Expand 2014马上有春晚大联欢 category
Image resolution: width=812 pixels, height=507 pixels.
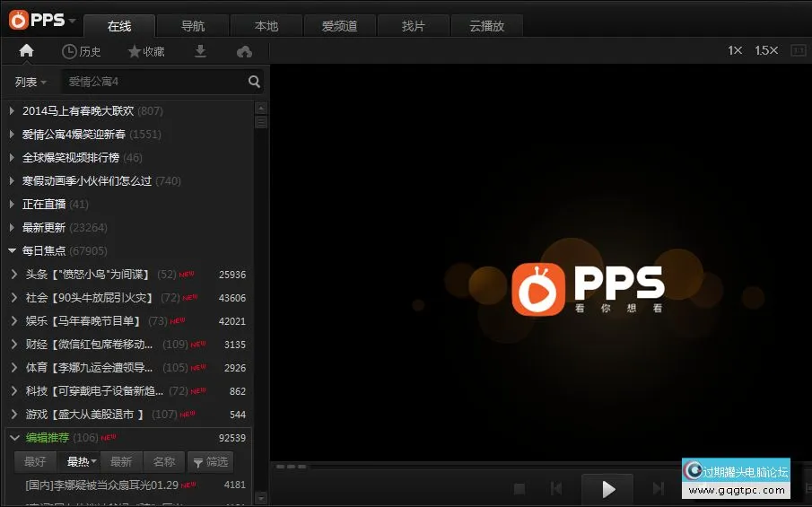tap(12, 110)
